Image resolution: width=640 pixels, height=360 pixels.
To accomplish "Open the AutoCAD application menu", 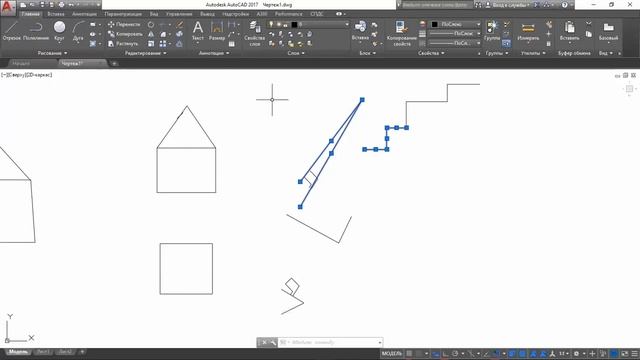I will click(8, 8).
